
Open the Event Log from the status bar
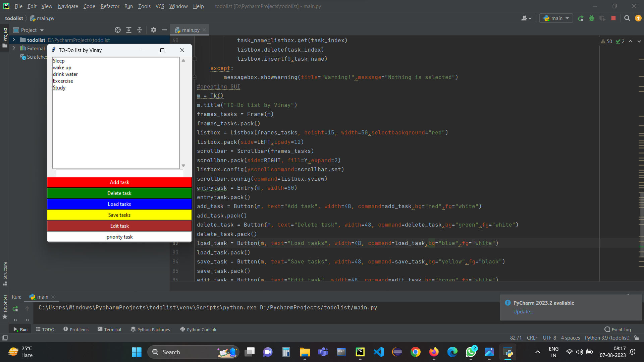click(618, 329)
